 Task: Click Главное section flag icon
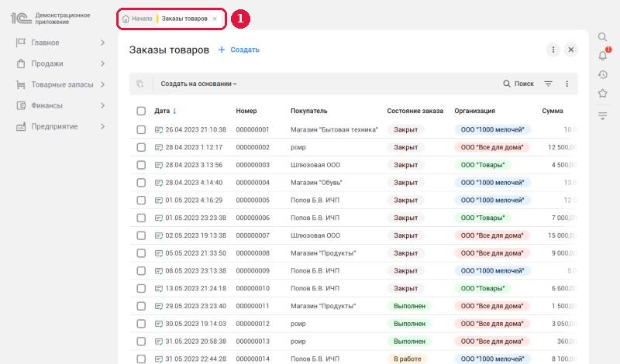click(21, 43)
